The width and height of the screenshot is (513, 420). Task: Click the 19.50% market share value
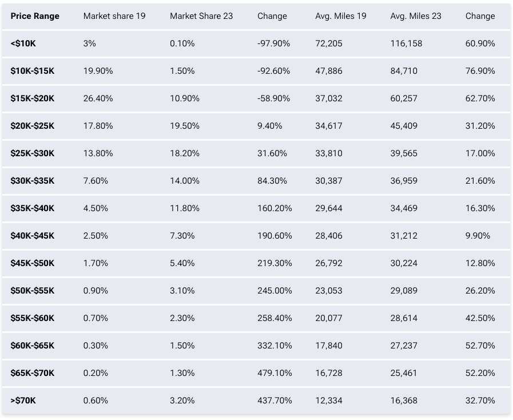185,126
